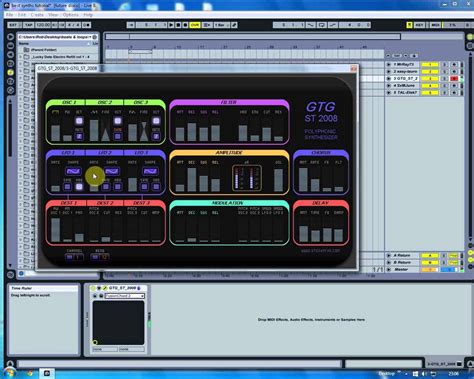Viewport: 474px width, 379px height.
Task: Toggle track 1 yellow activator button
Action: (430, 64)
